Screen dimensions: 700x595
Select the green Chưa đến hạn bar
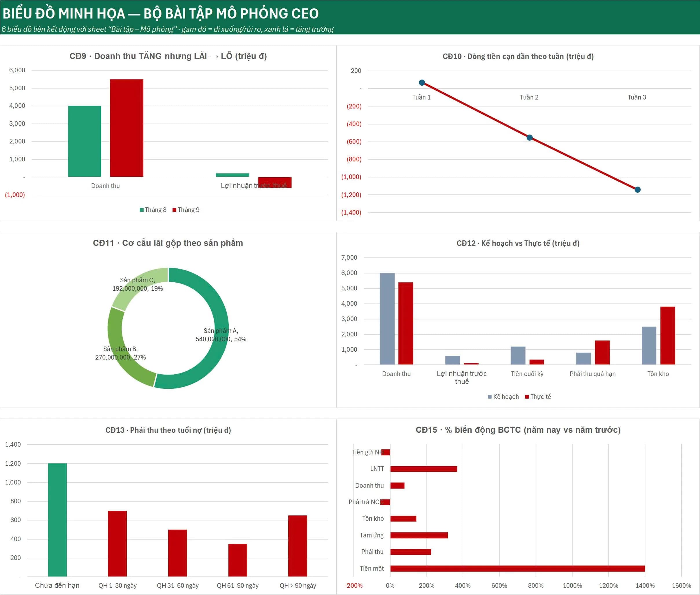pos(57,520)
